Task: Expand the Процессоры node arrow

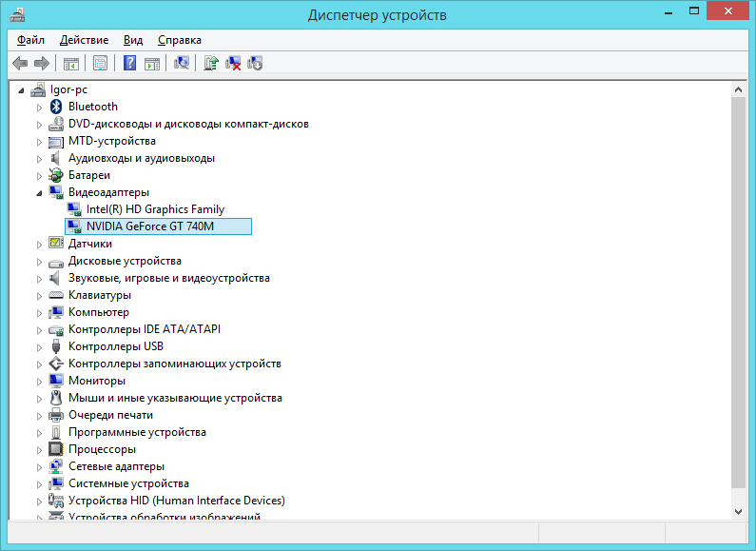Action: (40, 450)
